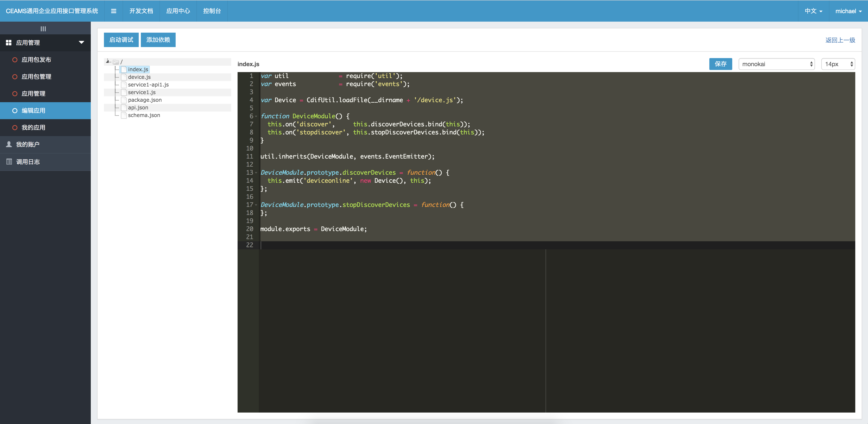Click the file icon of service1-api1.js
This screenshot has width=868, height=424.
point(124,85)
